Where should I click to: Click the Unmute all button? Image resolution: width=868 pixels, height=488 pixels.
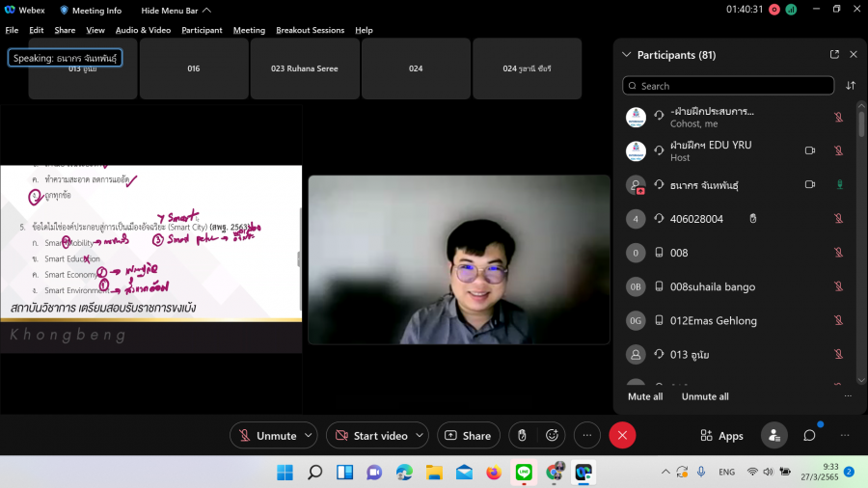click(705, 396)
